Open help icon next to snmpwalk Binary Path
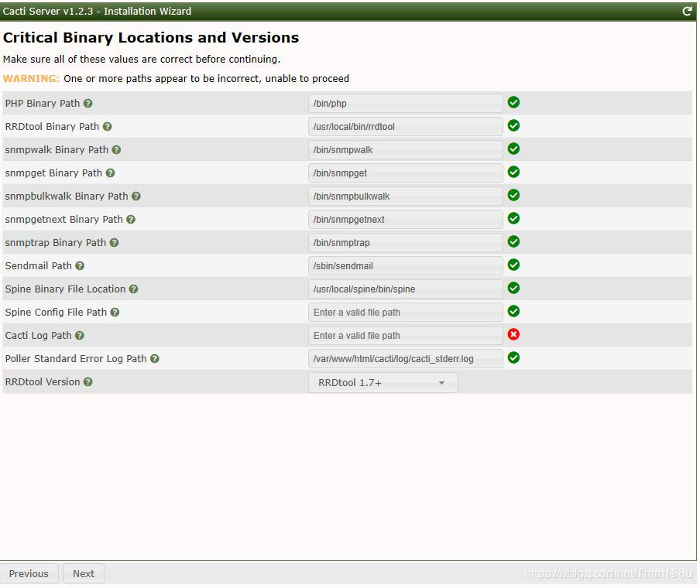 click(x=116, y=150)
